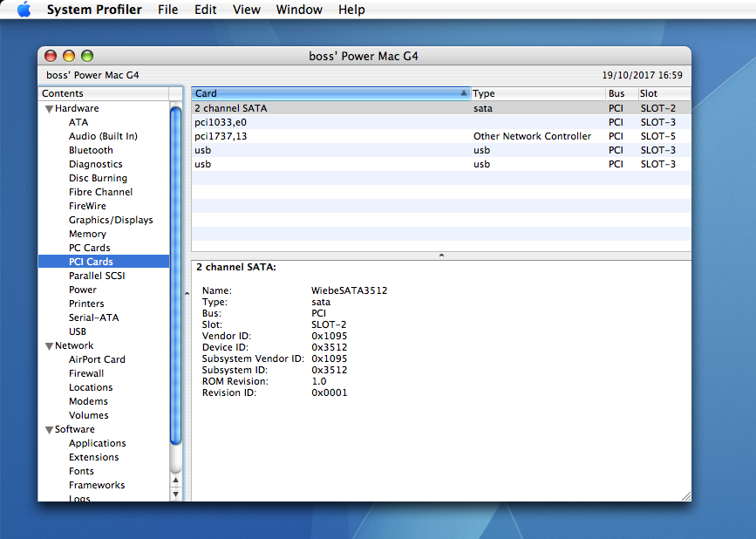
Task: Select Memory in the sidebar
Action: click(87, 235)
